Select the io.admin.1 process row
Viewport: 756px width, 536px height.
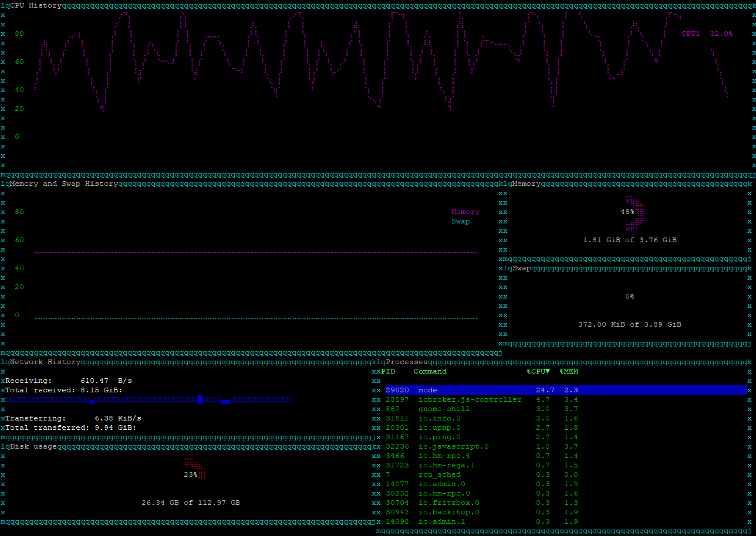[x=566, y=521]
